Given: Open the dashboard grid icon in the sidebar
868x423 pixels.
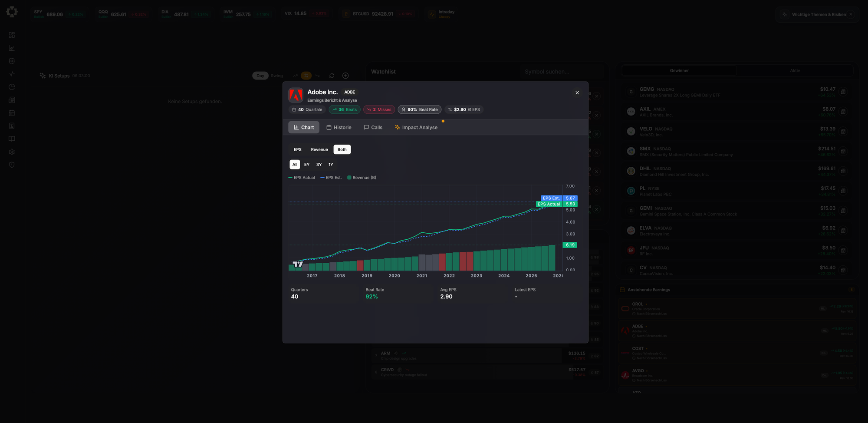Looking at the screenshot, I should pyautogui.click(x=12, y=35).
